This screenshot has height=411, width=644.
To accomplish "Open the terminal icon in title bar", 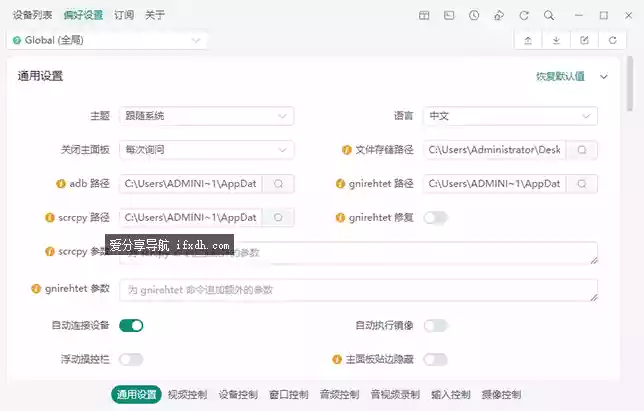I will 449,16.
